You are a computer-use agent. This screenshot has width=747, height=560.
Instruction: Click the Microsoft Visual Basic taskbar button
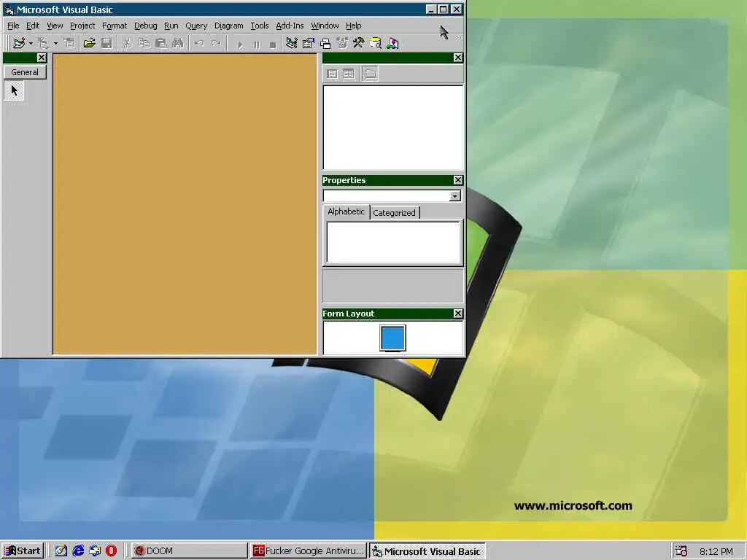pyautogui.click(x=427, y=551)
